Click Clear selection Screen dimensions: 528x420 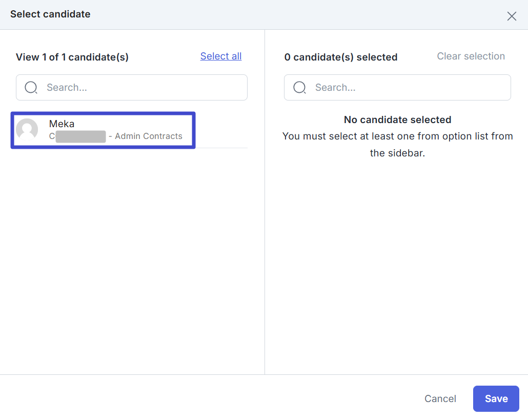471,56
